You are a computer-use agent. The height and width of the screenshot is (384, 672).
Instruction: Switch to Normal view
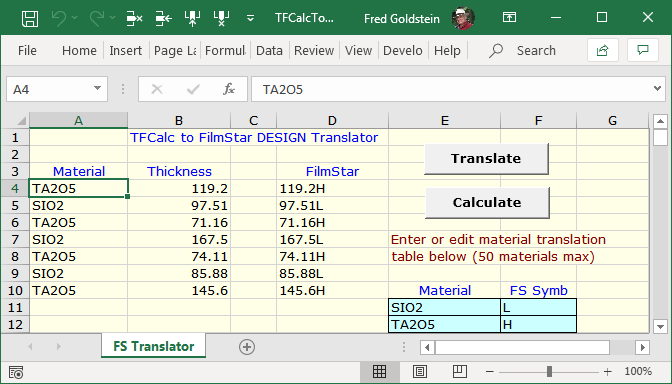[379, 372]
